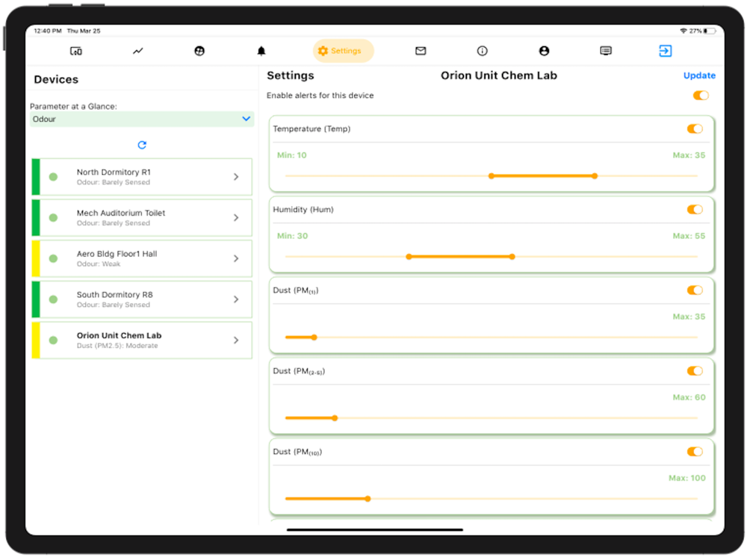Open the bell alerts icon
747x560 pixels.
(261, 51)
